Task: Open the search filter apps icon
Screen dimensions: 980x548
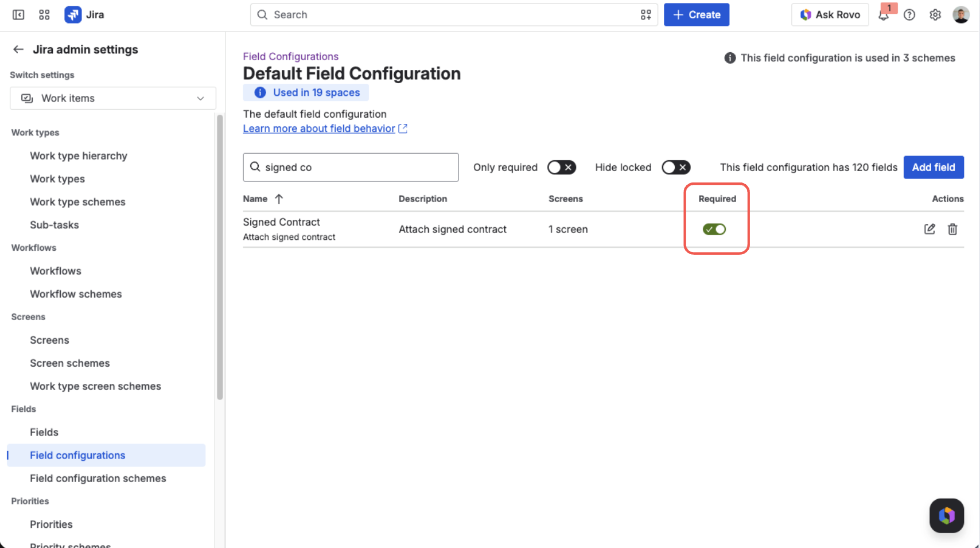Action: 646,15
